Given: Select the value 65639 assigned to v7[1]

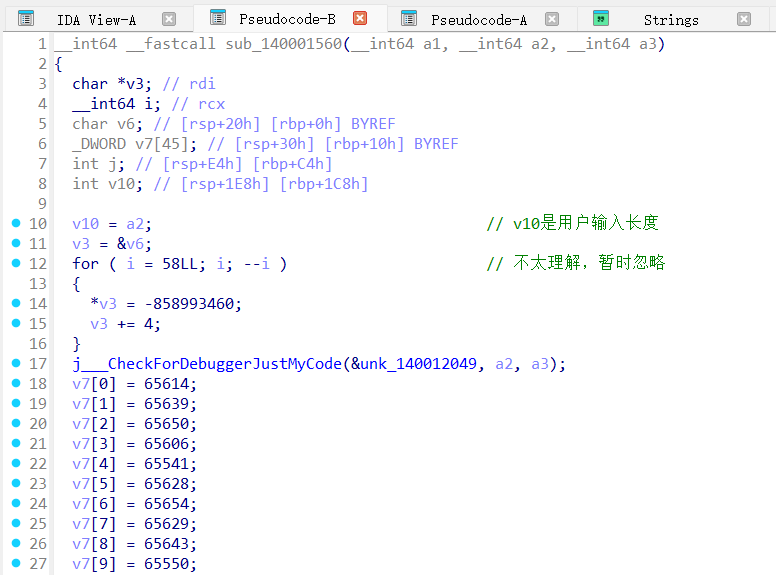Looking at the screenshot, I should click(166, 404).
